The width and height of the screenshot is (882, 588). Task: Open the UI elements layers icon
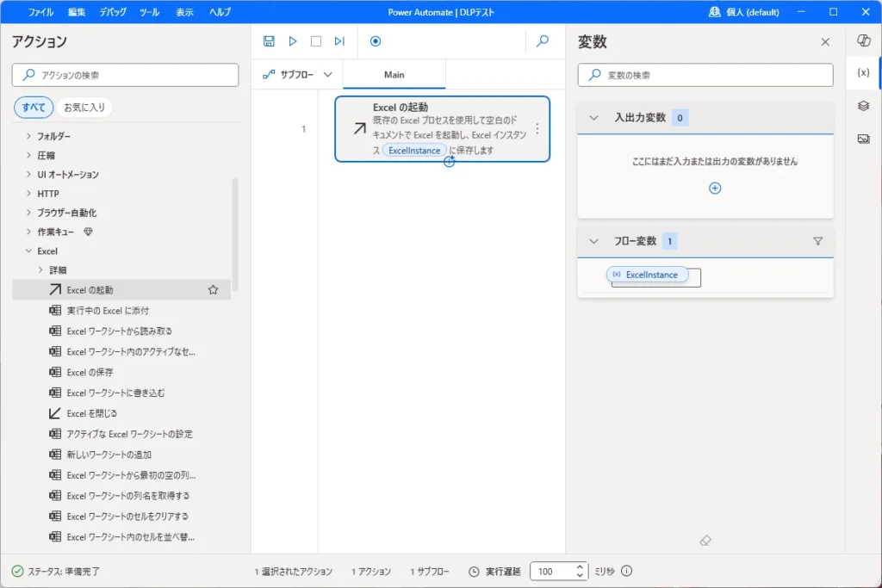click(x=863, y=106)
